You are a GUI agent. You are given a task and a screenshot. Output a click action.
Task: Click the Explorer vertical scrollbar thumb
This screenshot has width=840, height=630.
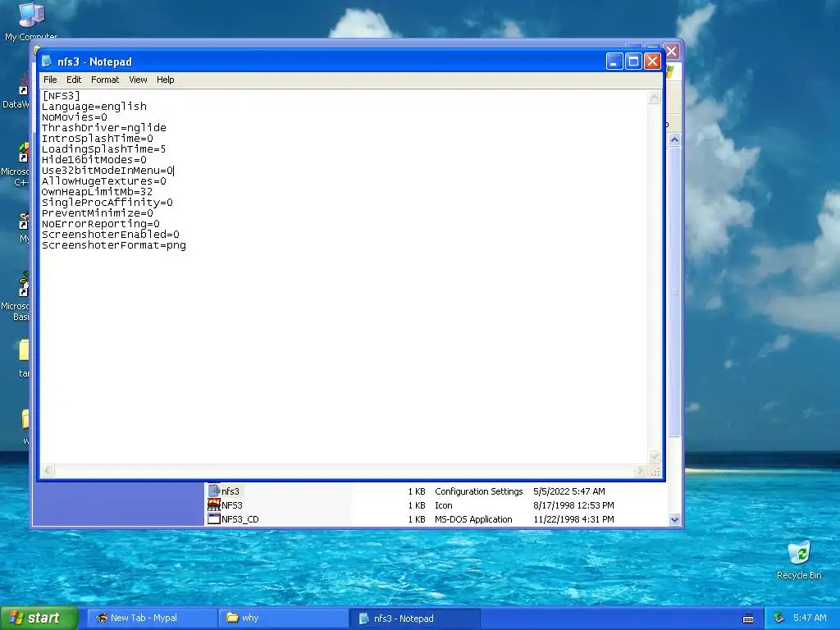tap(674, 292)
